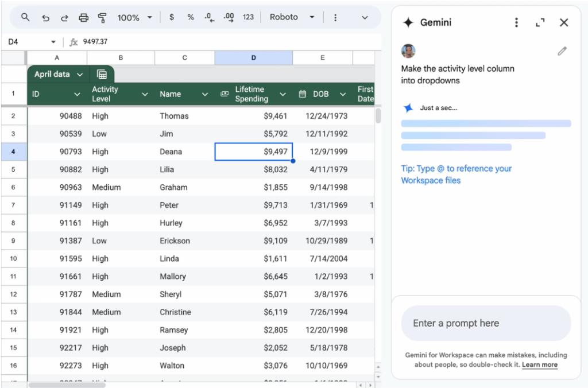Open the zoom level 100% dropdown

134,17
